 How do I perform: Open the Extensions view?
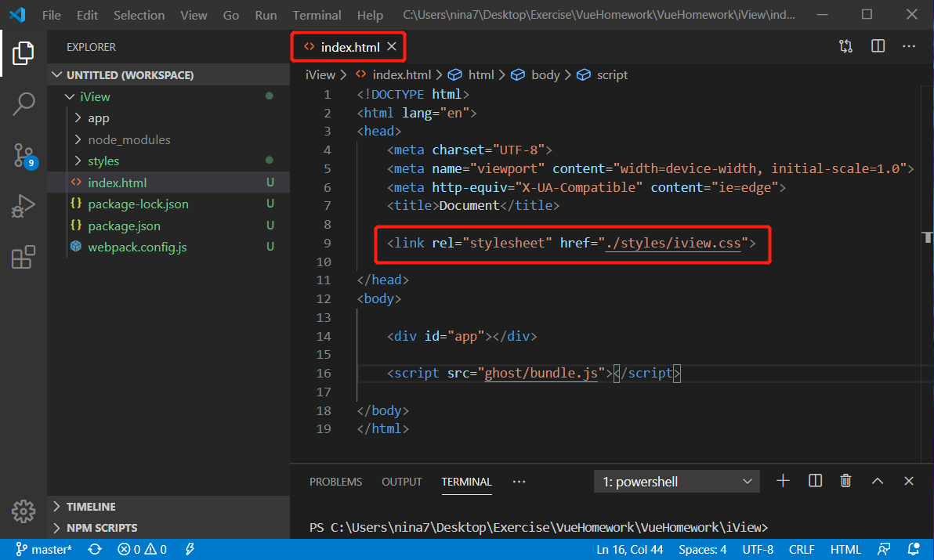click(x=24, y=257)
